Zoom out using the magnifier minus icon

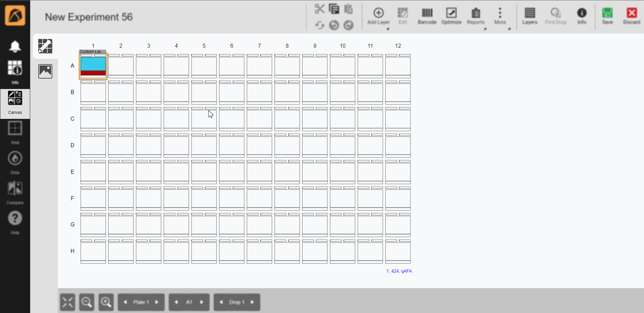(x=87, y=302)
